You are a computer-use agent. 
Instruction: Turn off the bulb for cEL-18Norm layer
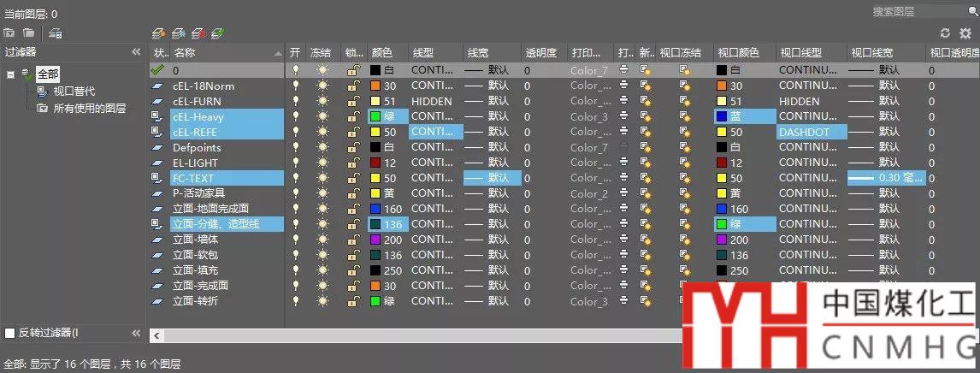tap(296, 86)
